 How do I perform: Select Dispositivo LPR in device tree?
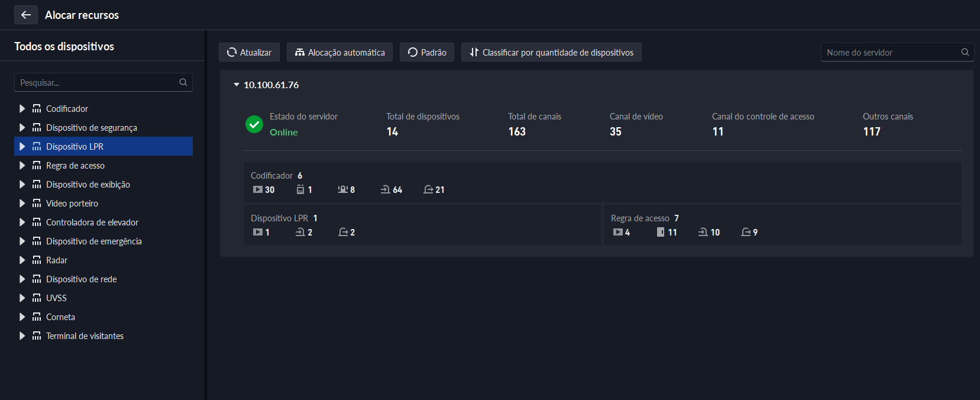(x=75, y=147)
